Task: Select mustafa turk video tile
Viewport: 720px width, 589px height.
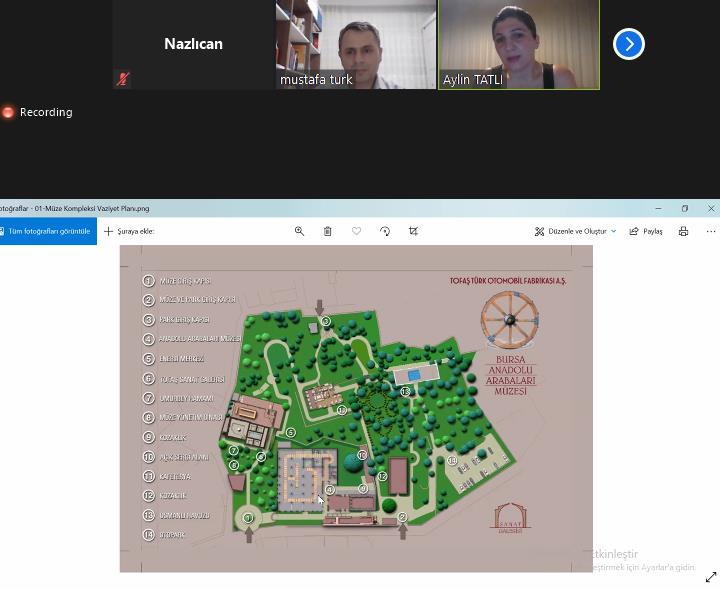Action: 356,44
